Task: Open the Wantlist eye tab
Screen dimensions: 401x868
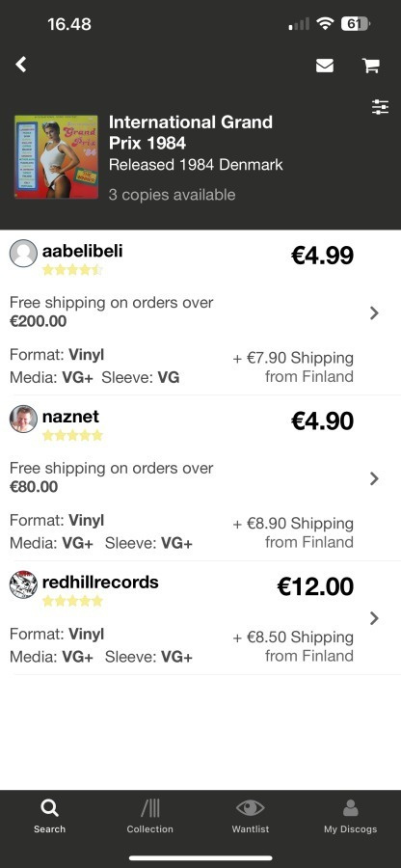Action: click(x=250, y=817)
